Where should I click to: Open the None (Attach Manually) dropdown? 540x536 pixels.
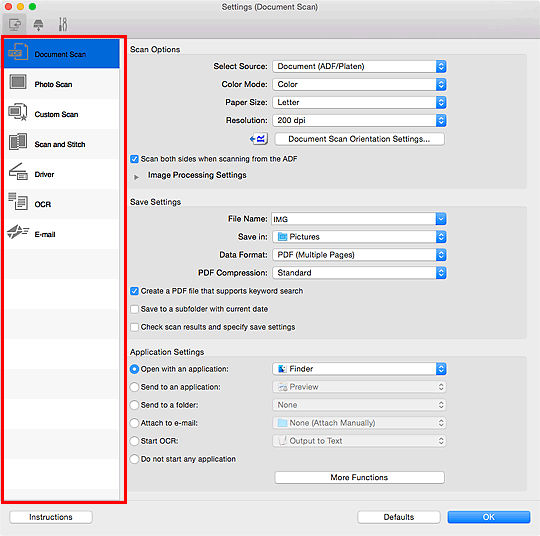pyautogui.click(x=359, y=423)
